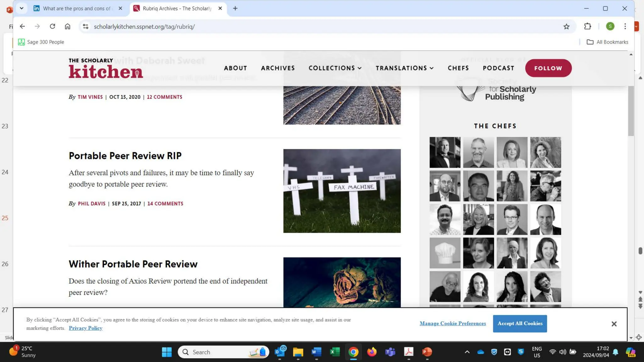Image resolution: width=644 pixels, height=362 pixels.
Task: Reload the page
Action: coord(53,26)
